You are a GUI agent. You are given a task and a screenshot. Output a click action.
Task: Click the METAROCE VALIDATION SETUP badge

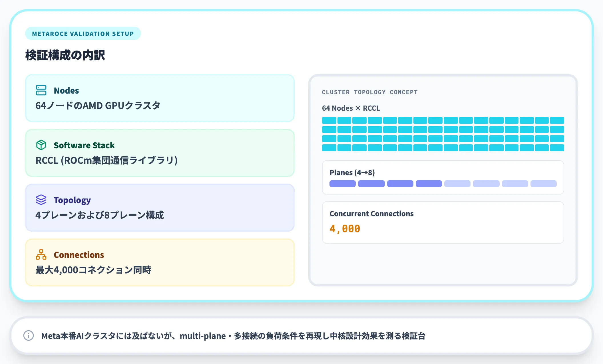point(83,34)
